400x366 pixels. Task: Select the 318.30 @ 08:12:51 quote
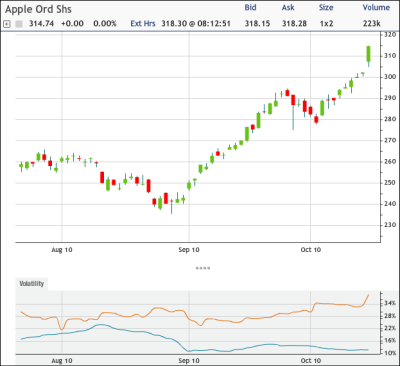coord(196,24)
